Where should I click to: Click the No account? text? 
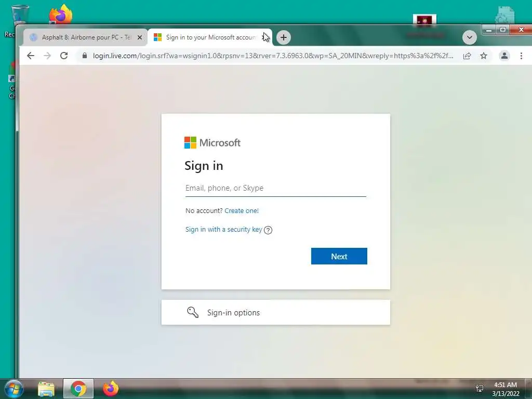tap(204, 211)
